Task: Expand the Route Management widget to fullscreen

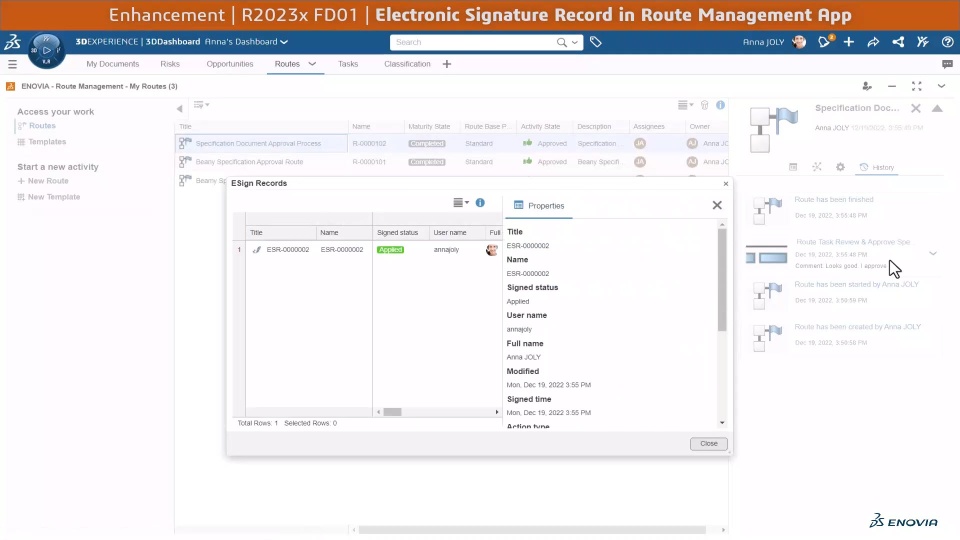Action: (x=917, y=86)
